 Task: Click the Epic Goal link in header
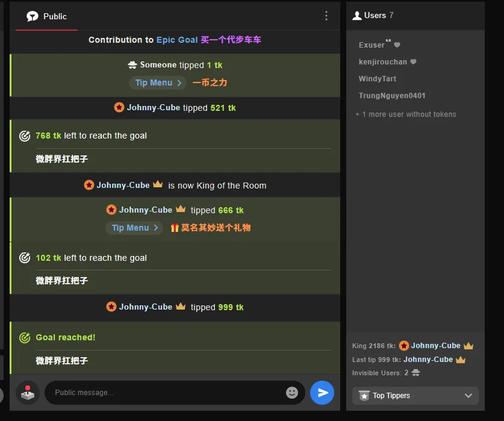click(177, 40)
